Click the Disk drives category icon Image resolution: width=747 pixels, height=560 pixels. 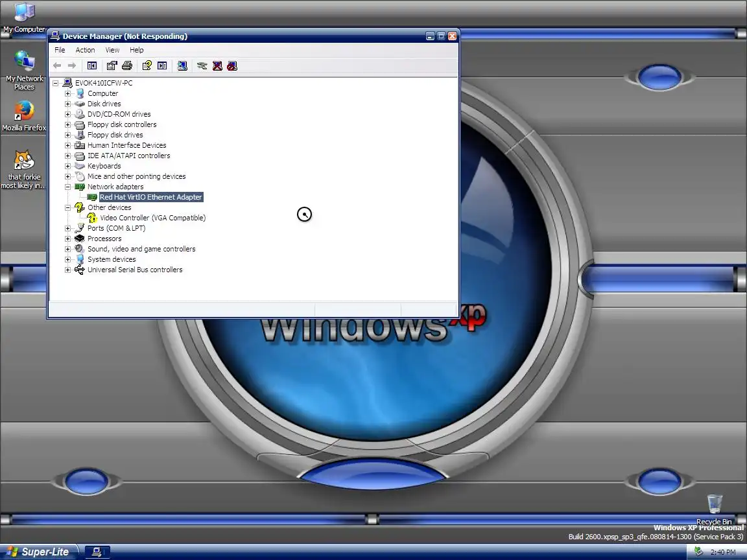pos(80,104)
